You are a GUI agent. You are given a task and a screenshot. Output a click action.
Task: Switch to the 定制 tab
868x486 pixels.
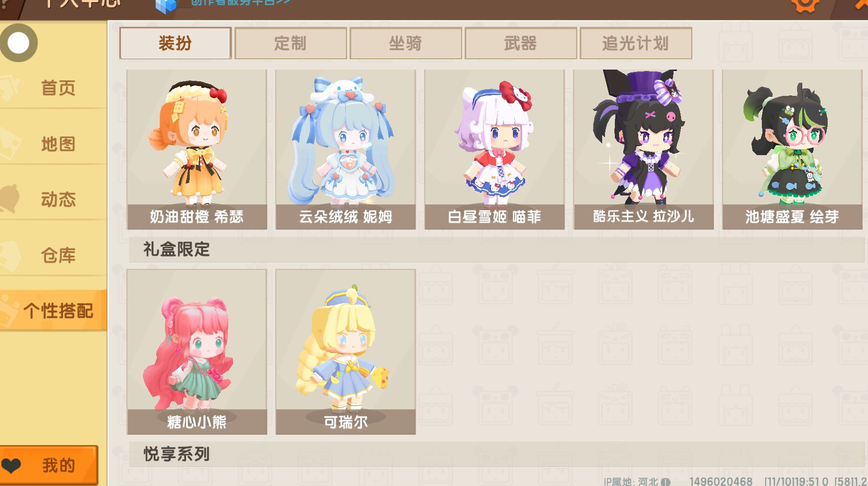pos(290,43)
